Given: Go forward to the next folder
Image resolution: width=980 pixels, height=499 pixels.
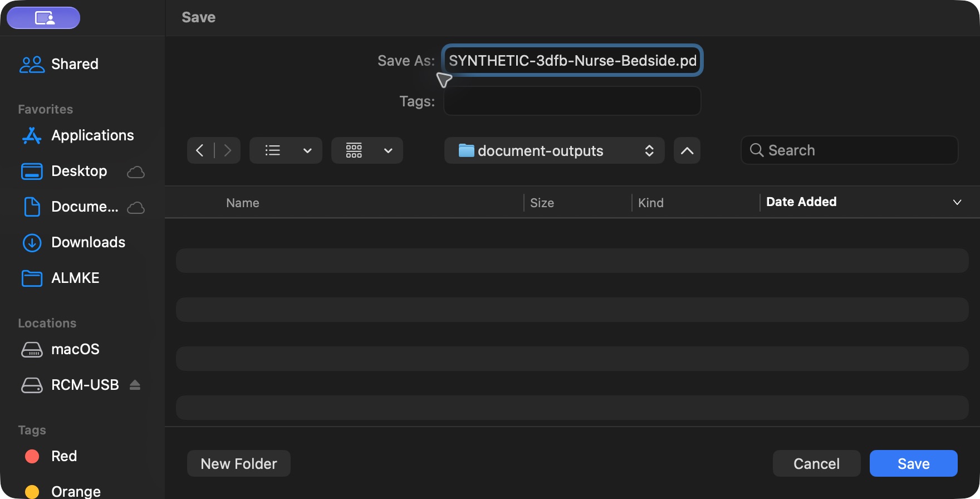Looking at the screenshot, I should (227, 150).
